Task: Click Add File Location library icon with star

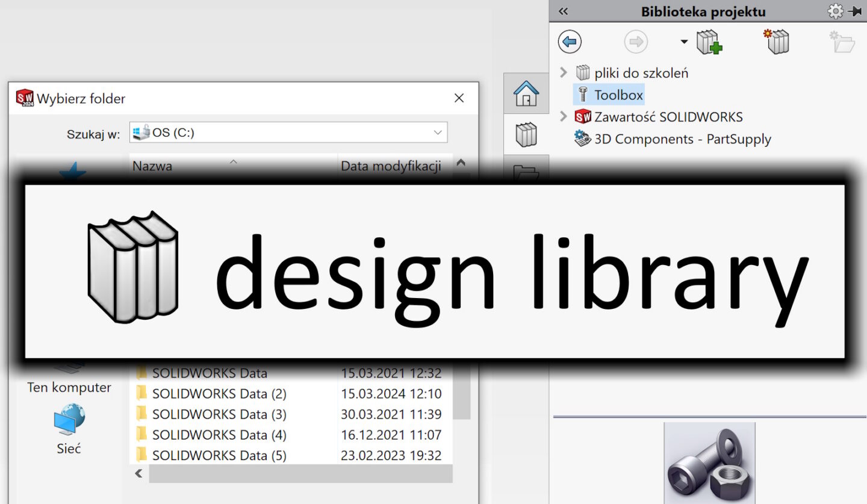Action: pos(776,42)
